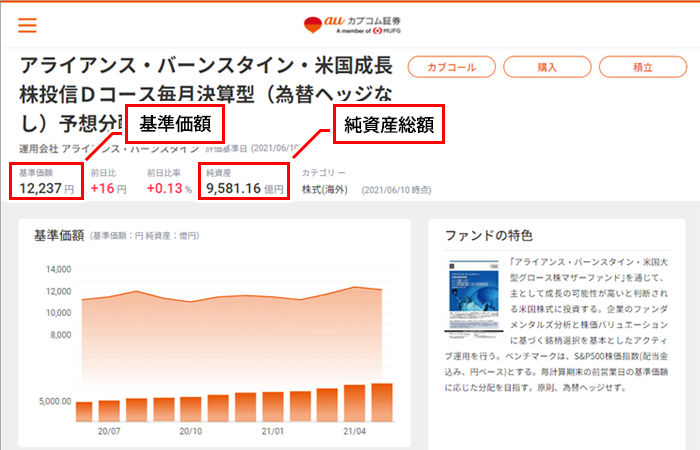Click the 株式(海外) category text
The image size is (700, 450).
pos(325,190)
